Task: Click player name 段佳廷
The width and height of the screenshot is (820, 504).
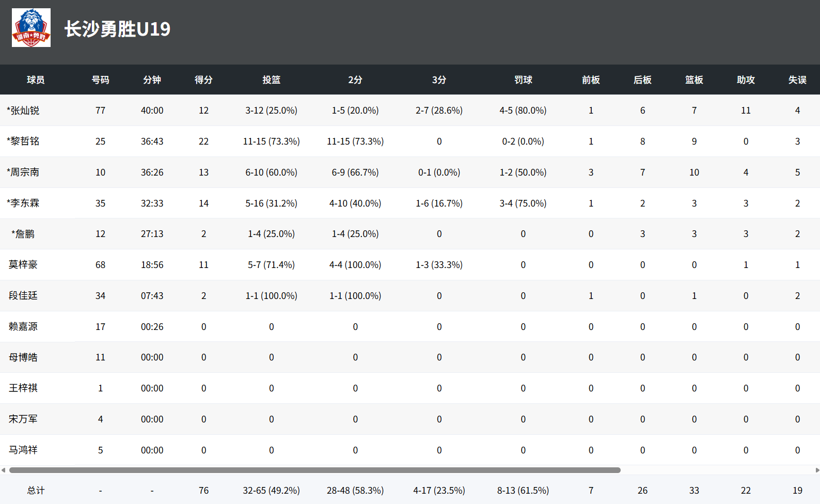Action: [x=23, y=295]
